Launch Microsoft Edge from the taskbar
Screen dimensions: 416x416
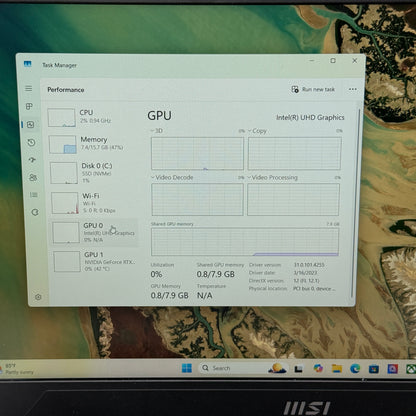coord(355,368)
